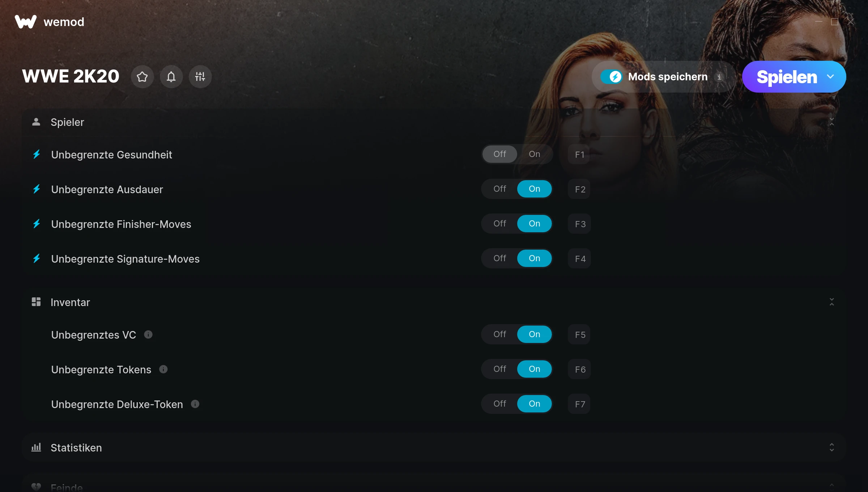Expand the Statistiken section
Viewport: 868px width, 492px height.
coord(831,448)
